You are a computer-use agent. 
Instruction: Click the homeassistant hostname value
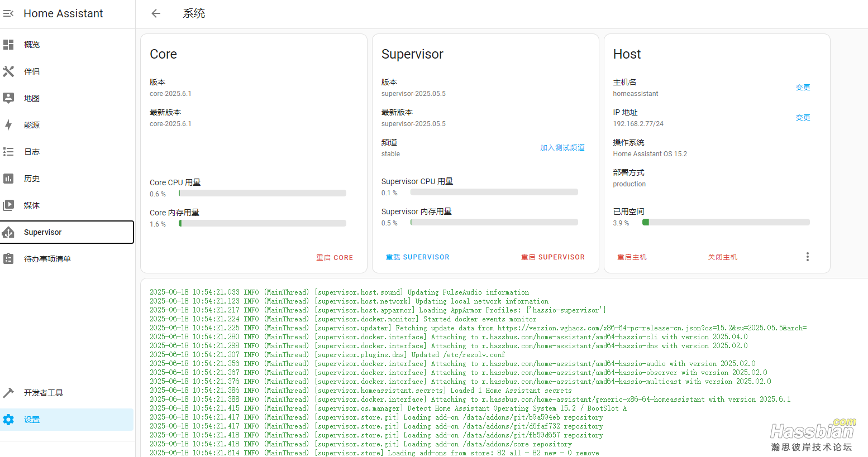coord(636,94)
